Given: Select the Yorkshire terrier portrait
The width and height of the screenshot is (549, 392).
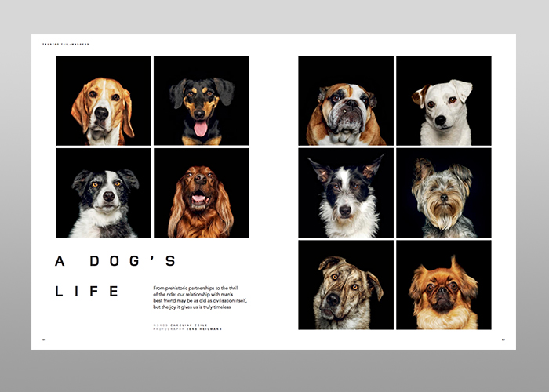Looking at the screenshot, I should (444, 193).
